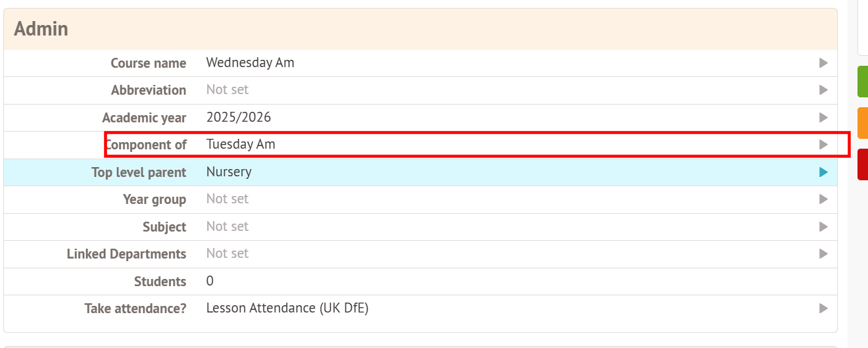Image resolution: width=868 pixels, height=348 pixels.
Task: Click the Linked Departments row arrow
Action: 823,254
